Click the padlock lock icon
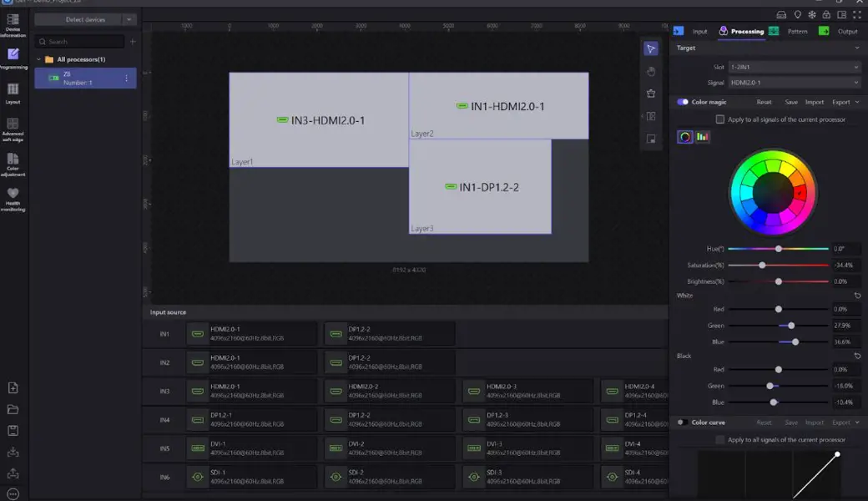Viewport: 868px width, 501px height. tap(826, 14)
